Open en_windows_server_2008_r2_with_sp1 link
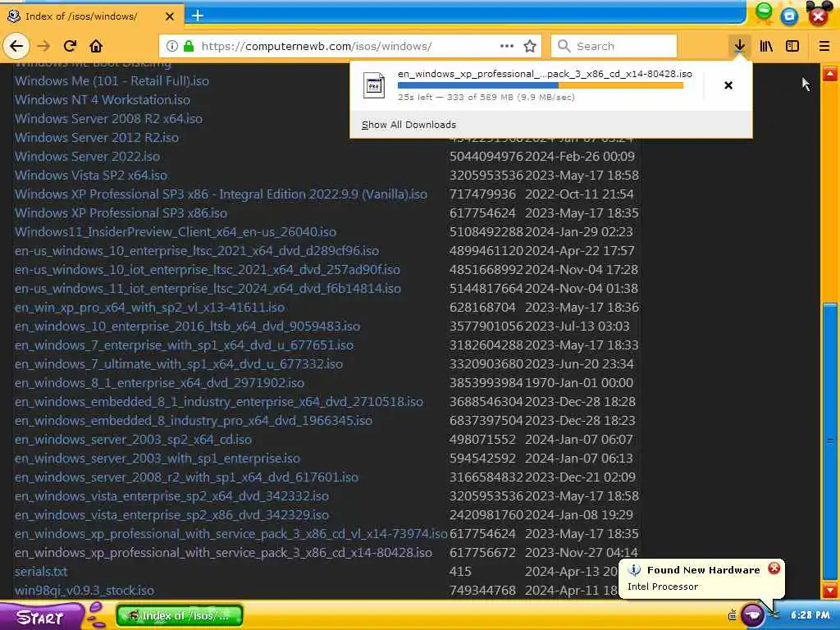The image size is (840, 630). [x=186, y=477]
